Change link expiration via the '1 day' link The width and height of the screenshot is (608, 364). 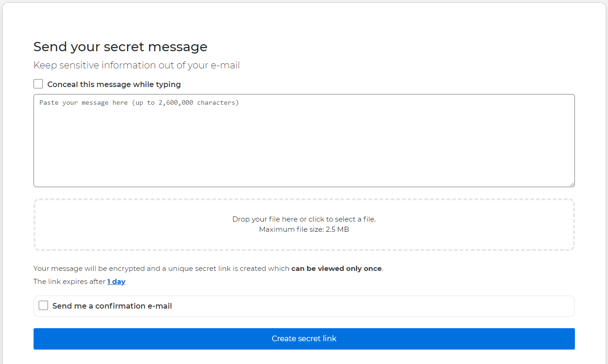(116, 282)
